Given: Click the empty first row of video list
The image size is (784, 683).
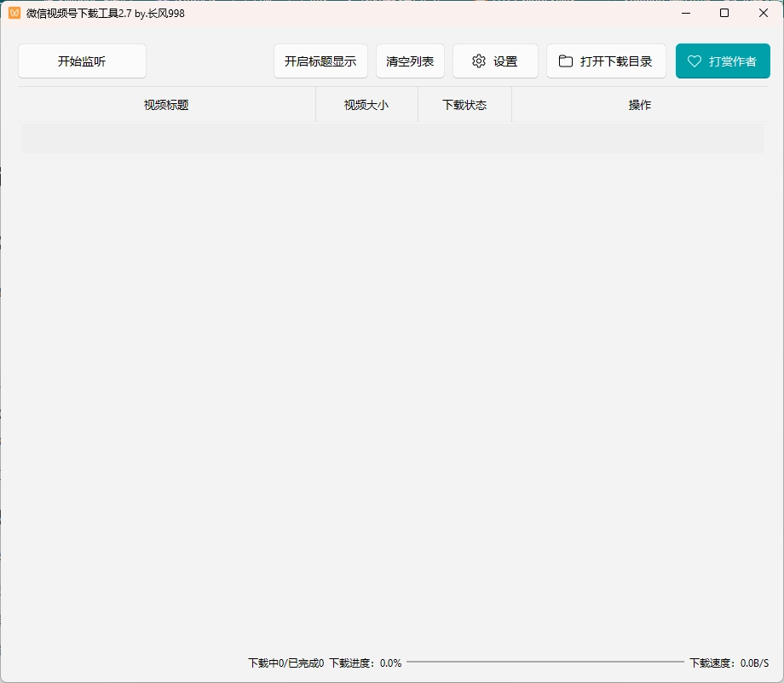Looking at the screenshot, I should pos(393,138).
